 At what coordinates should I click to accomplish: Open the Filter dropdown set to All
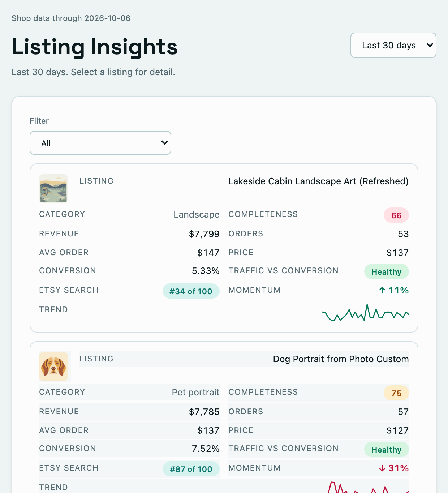click(100, 143)
